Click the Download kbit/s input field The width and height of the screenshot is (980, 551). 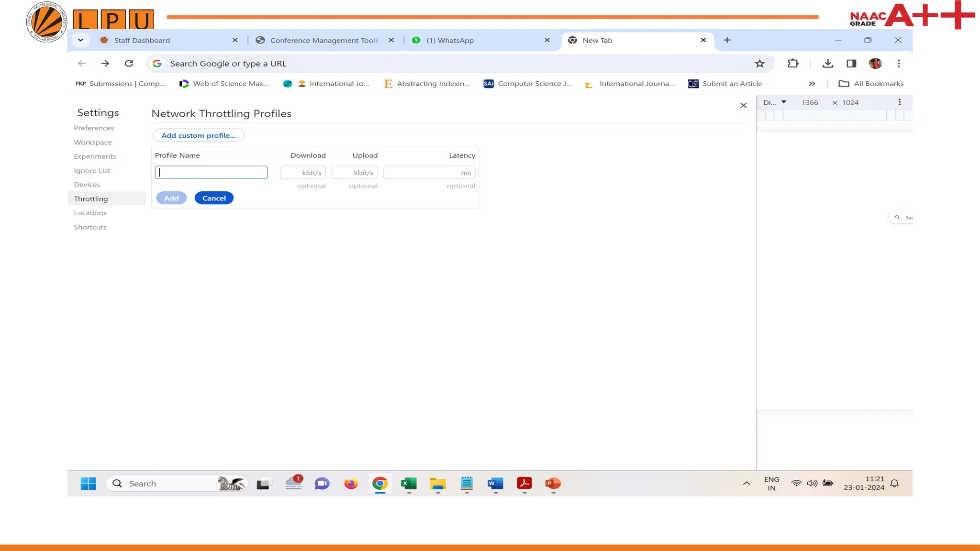click(303, 173)
